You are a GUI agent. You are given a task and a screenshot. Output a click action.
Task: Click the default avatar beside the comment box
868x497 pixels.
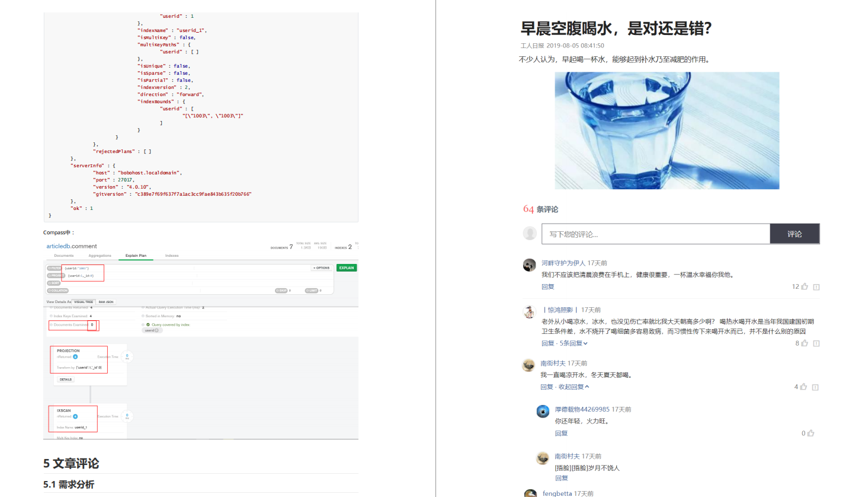tap(529, 233)
